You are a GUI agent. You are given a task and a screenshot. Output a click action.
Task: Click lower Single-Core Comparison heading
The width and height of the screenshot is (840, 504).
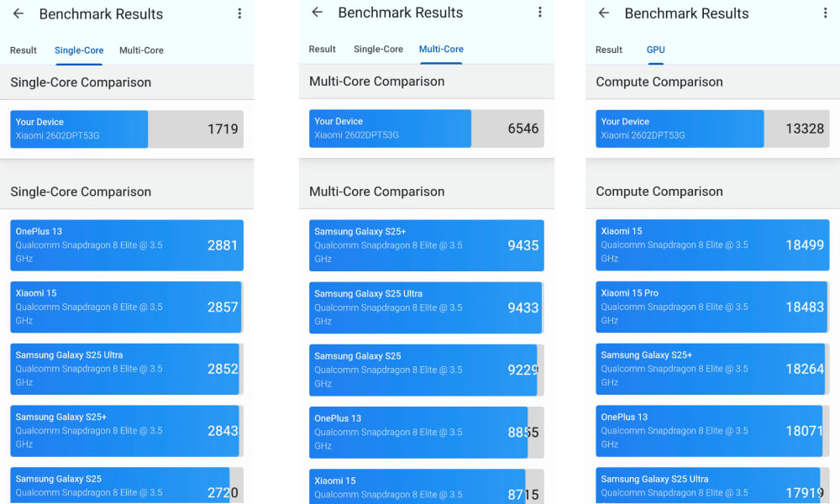pyautogui.click(x=81, y=192)
